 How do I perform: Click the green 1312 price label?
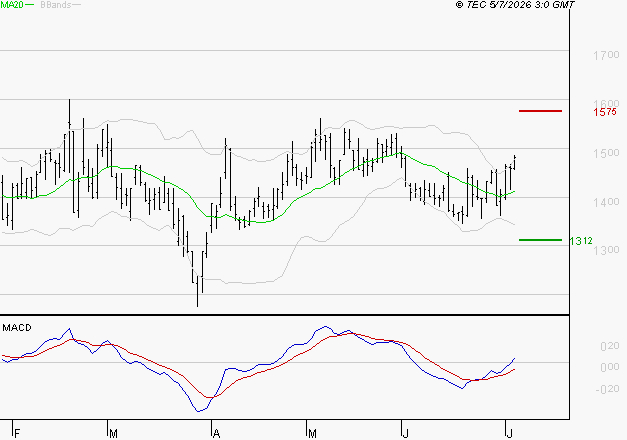(x=581, y=241)
